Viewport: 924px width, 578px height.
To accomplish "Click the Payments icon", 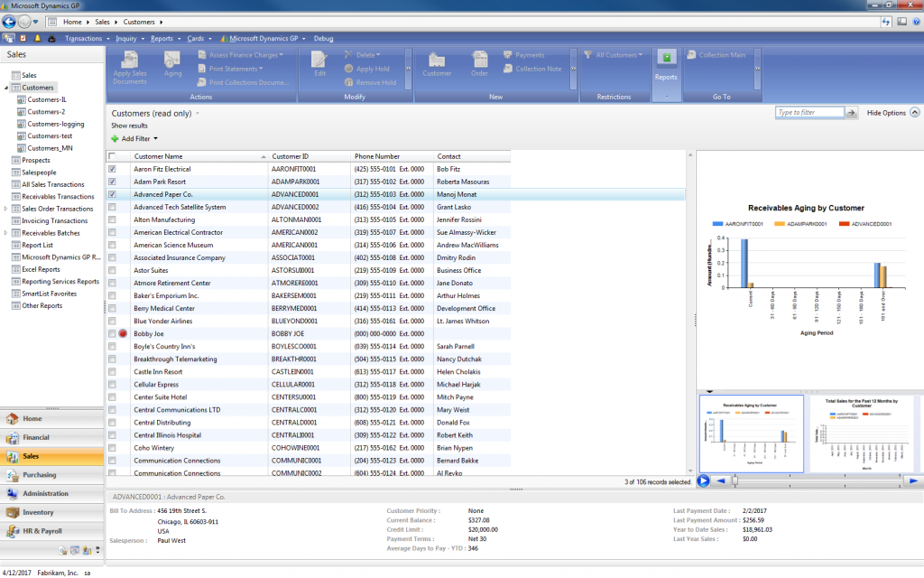I will click(x=507, y=55).
